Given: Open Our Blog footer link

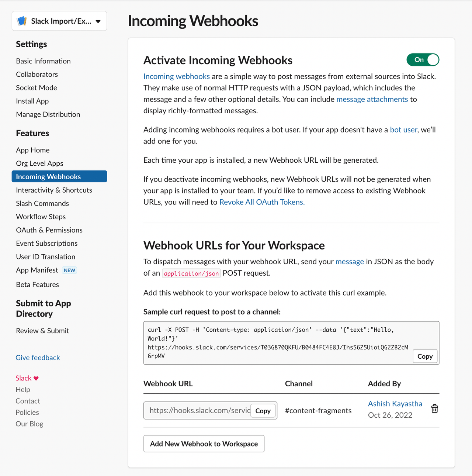Looking at the screenshot, I should tap(29, 424).
